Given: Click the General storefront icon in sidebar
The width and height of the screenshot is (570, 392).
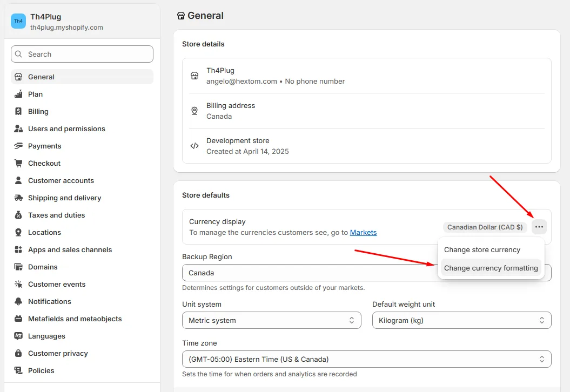Looking at the screenshot, I should (18, 77).
